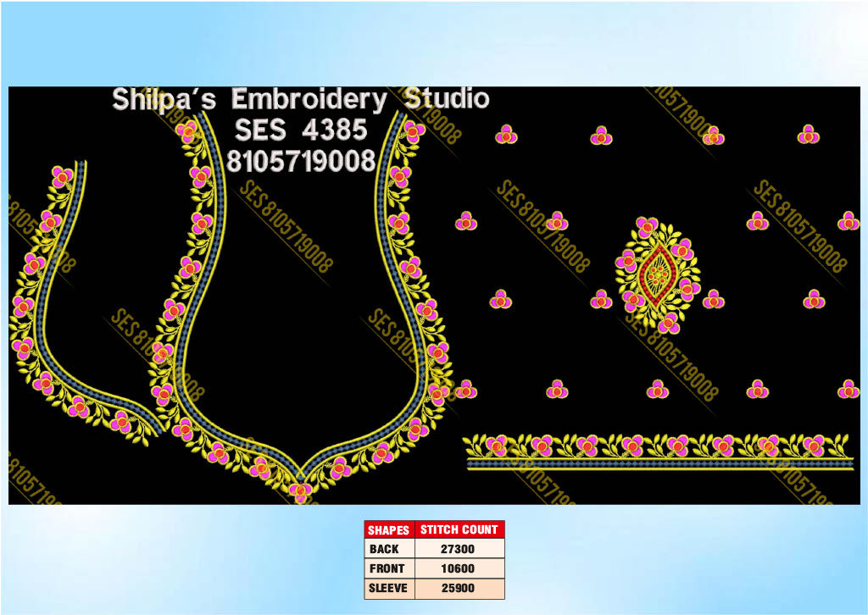Select the stitch count value 27300
The width and height of the screenshot is (868, 615).
(x=457, y=549)
